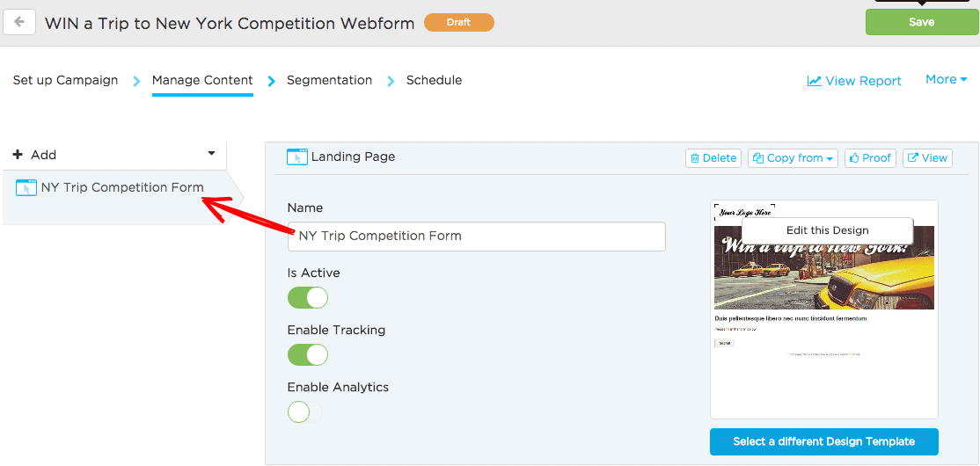The height and width of the screenshot is (466, 980).
Task: Click the Proof thumbs-up icon
Action: click(x=854, y=158)
